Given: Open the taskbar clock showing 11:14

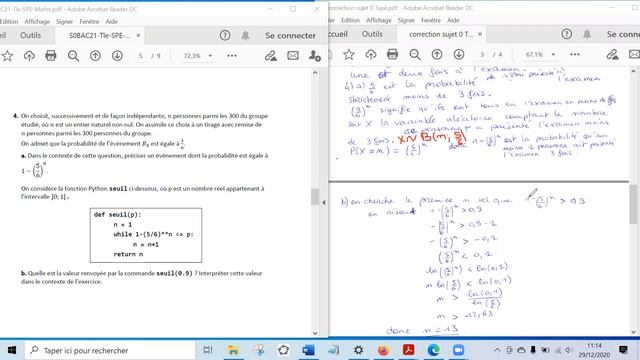Looking at the screenshot, I should tap(595, 350).
